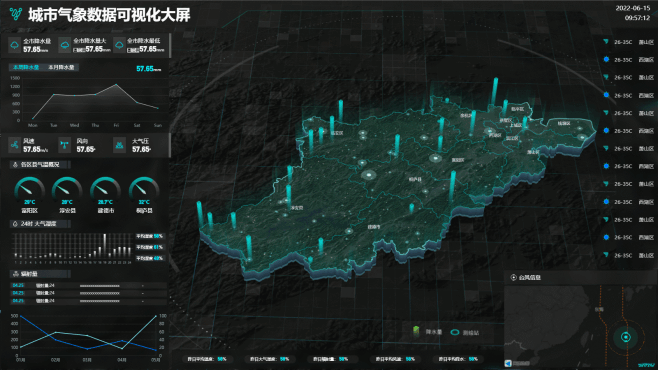This screenshot has width=658, height=370.
Task: Click the 台风信息 target icon
Action: coord(513,277)
